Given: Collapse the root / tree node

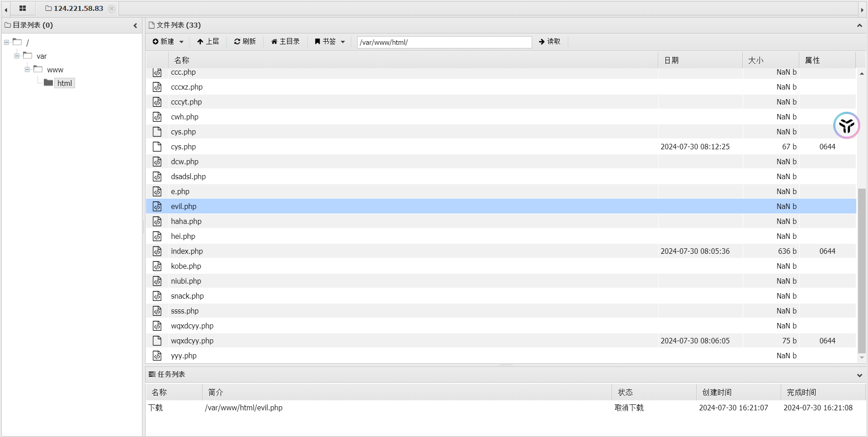Looking at the screenshot, I should coord(7,43).
